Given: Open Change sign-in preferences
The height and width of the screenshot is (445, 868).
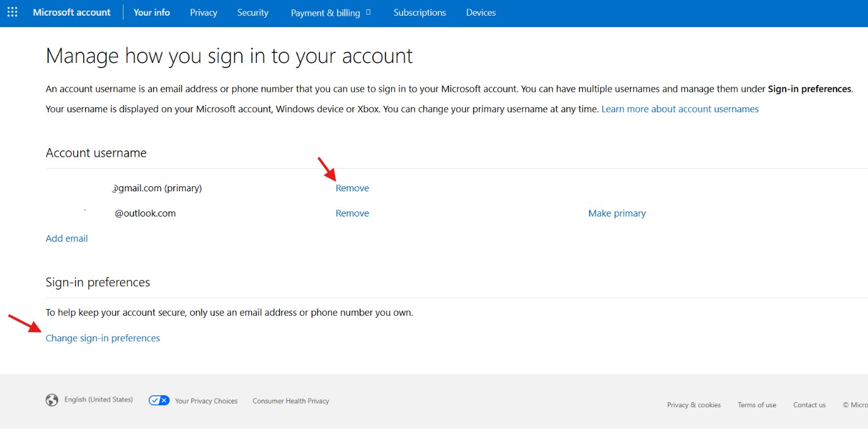Looking at the screenshot, I should 103,338.
